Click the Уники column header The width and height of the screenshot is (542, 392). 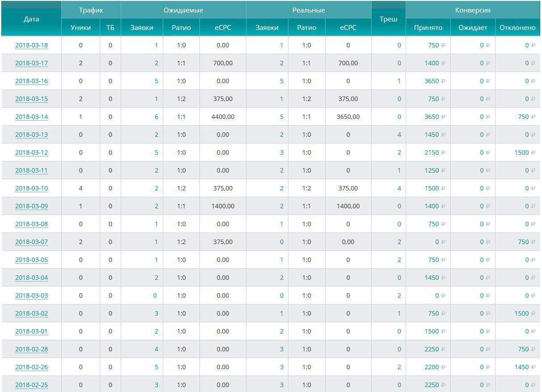click(80, 28)
